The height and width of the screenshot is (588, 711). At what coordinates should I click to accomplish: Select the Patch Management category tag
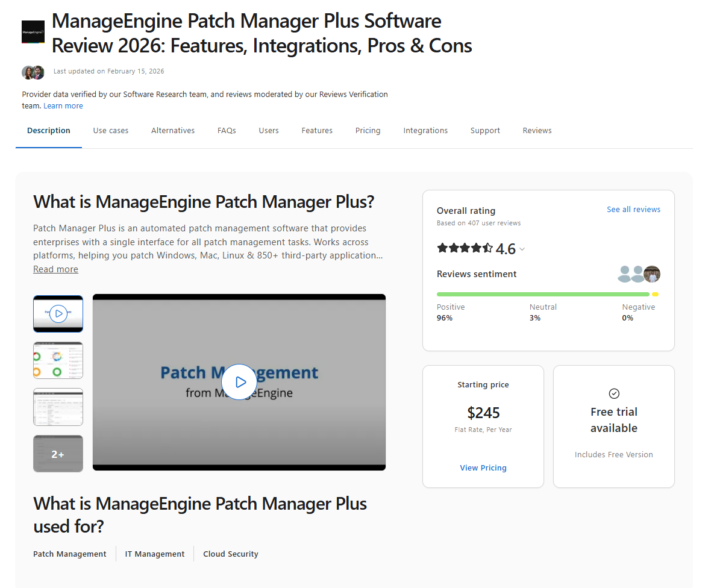70,554
